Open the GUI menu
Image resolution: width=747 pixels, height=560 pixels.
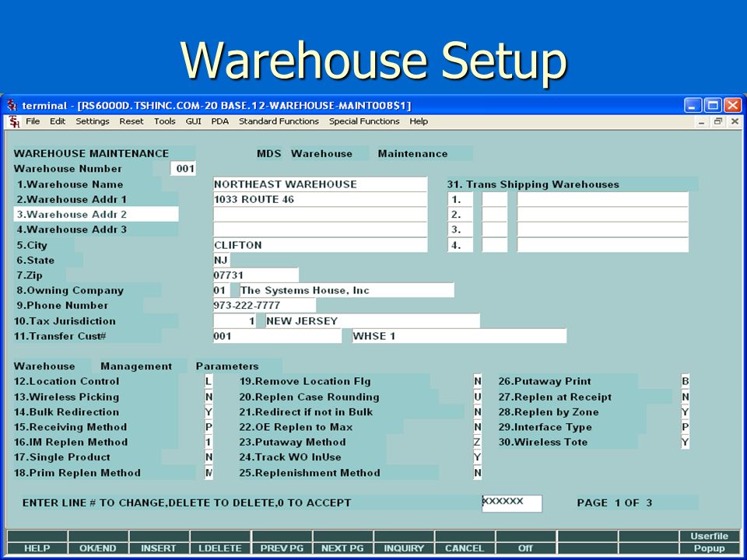coord(194,121)
